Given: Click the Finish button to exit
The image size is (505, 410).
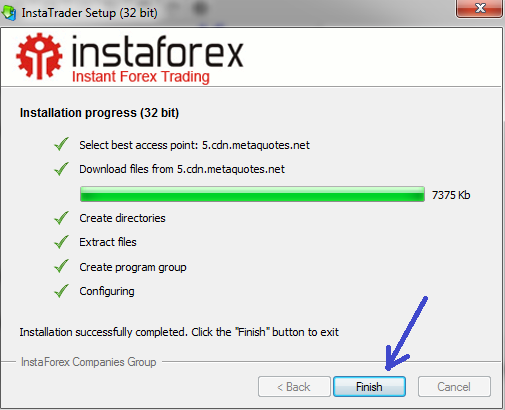Looking at the screenshot, I should [x=369, y=387].
